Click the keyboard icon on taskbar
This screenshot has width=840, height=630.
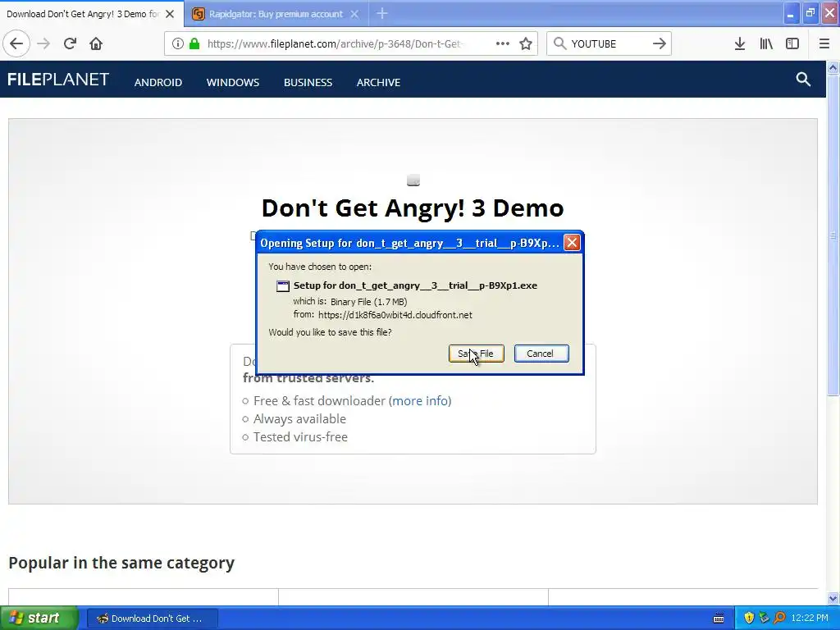pyautogui.click(x=719, y=619)
